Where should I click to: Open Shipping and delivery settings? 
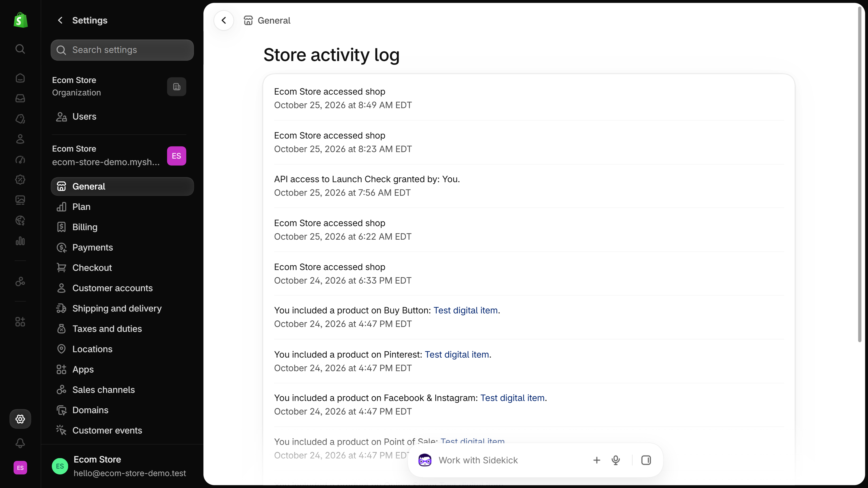tap(122, 309)
